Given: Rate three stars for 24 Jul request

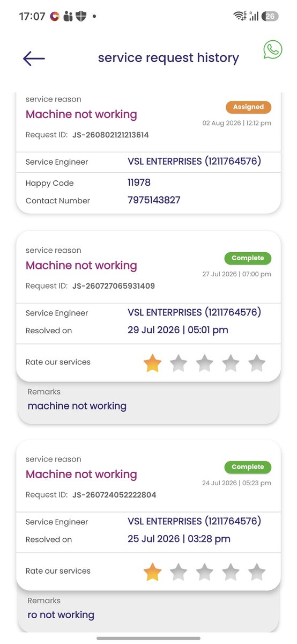Looking at the screenshot, I should pos(205,572).
